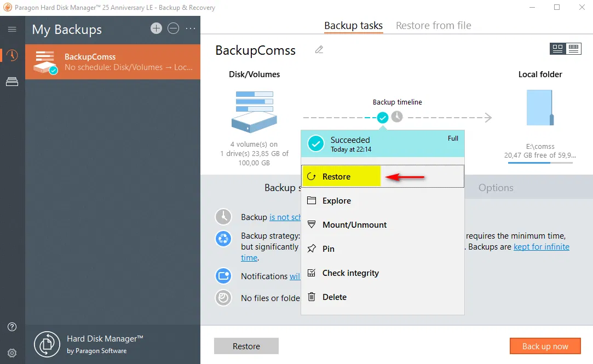This screenshot has height=364, width=593.
Task: Click the Back up now button
Action: point(545,346)
